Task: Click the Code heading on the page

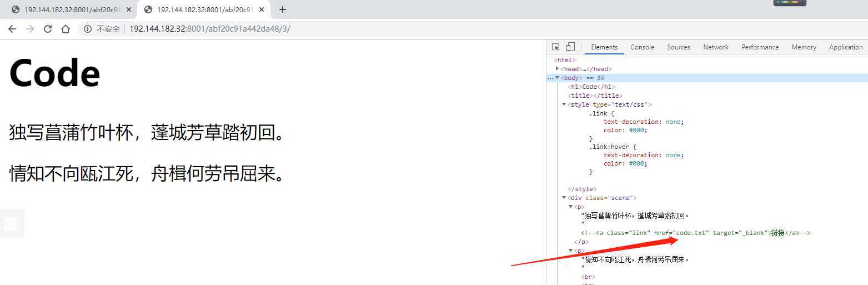Action: tap(54, 73)
